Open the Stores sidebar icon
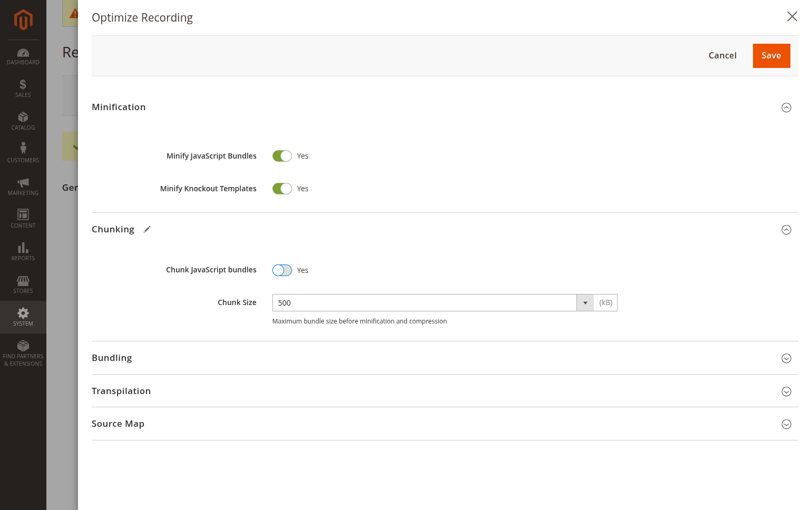812x510 pixels. [x=23, y=280]
